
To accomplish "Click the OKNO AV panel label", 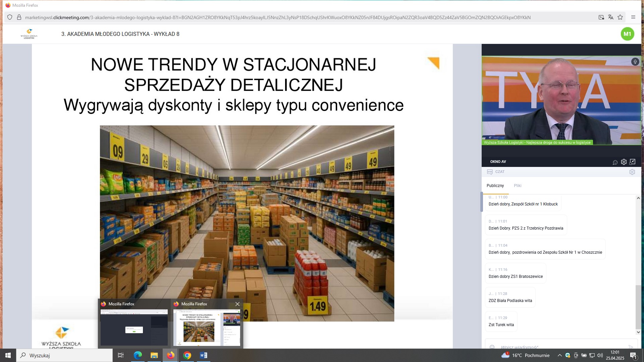I will 498,162.
